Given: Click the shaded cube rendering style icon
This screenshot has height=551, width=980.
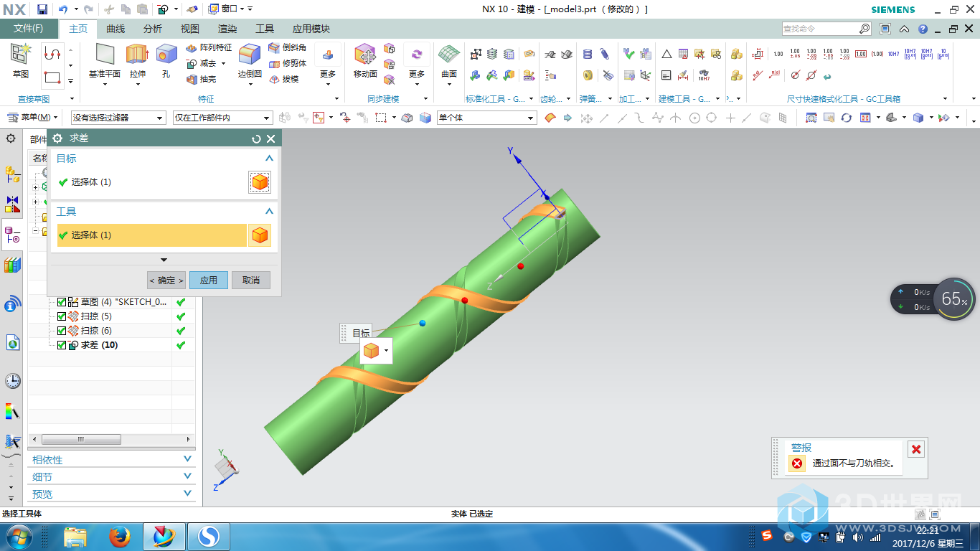Looking at the screenshot, I should click(918, 118).
